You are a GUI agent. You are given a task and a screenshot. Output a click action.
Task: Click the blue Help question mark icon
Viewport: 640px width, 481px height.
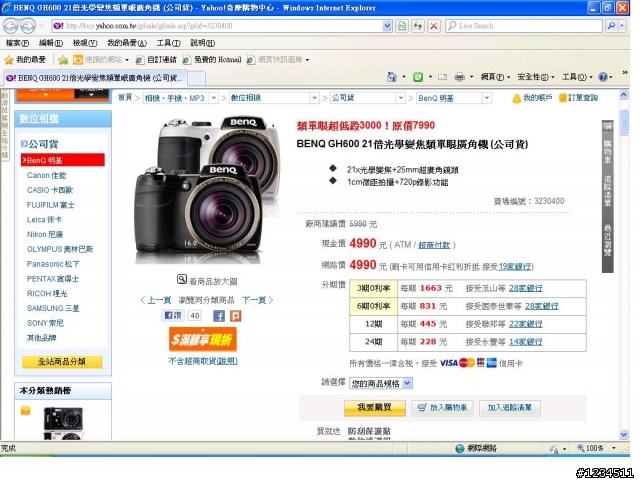[x=603, y=77]
